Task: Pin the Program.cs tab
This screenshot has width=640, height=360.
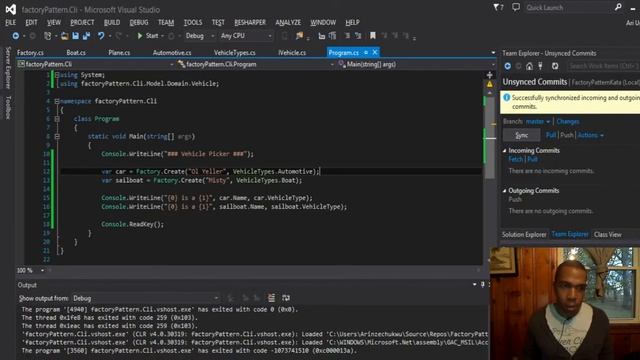Action: pyautogui.click(x=366, y=53)
